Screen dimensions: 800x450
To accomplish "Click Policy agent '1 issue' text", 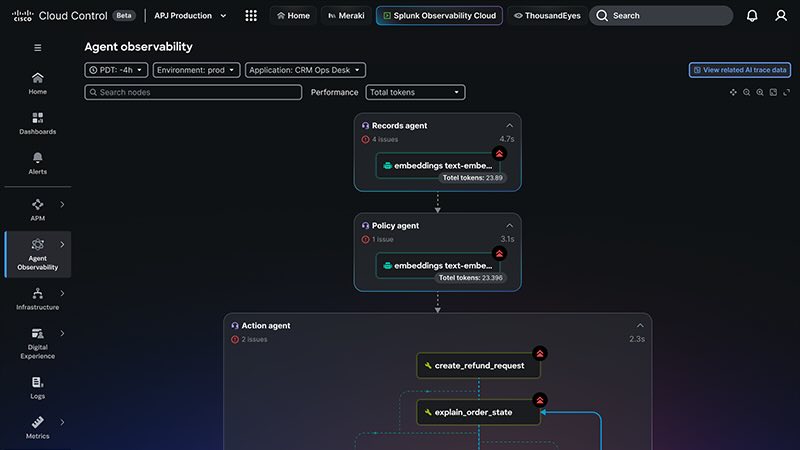I will [x=383, y=239].
